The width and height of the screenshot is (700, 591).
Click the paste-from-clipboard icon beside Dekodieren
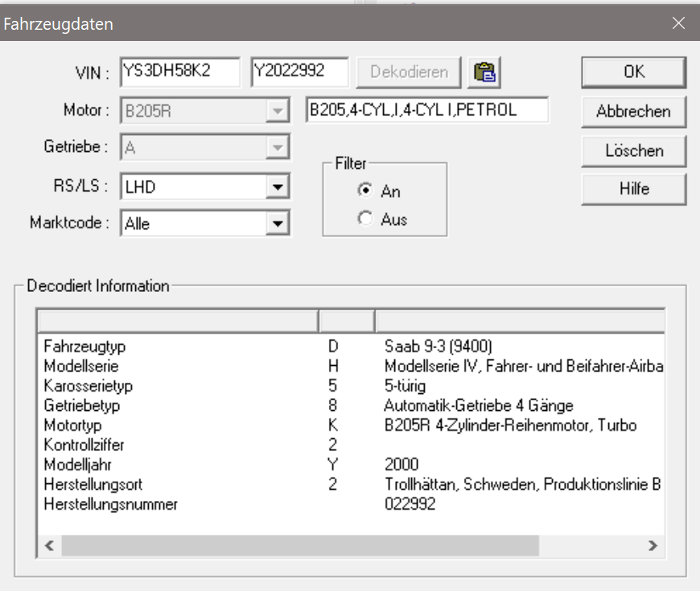coord(484,72)
